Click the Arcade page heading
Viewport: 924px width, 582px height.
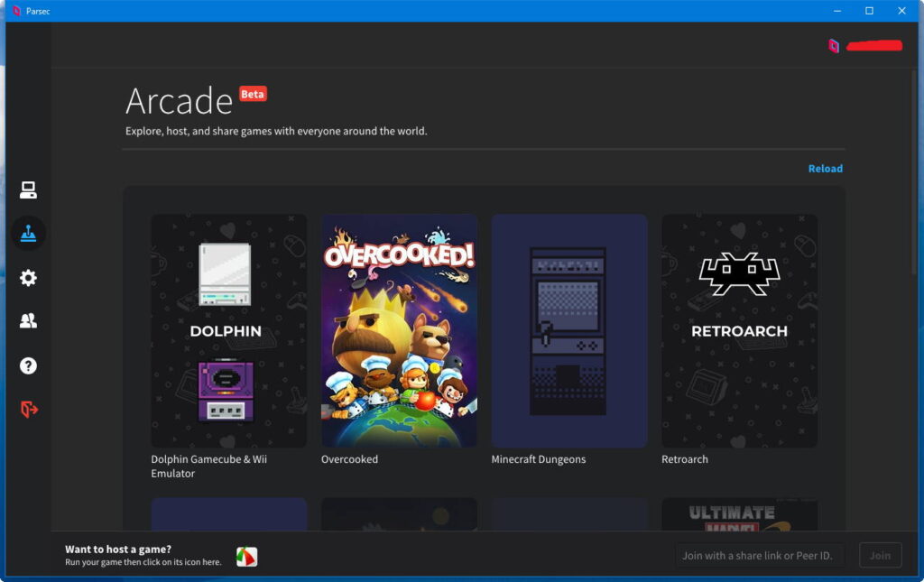point(180,101)
